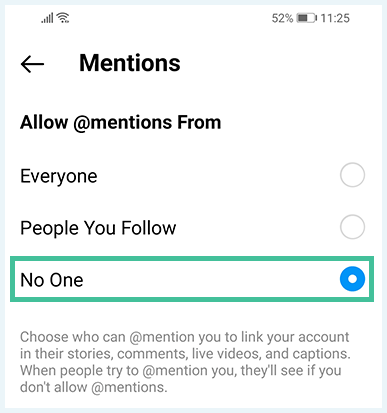Click the blue No One radio button
Image resolution: width=387 pixels, height=413 pixels.
pos(352,279)
